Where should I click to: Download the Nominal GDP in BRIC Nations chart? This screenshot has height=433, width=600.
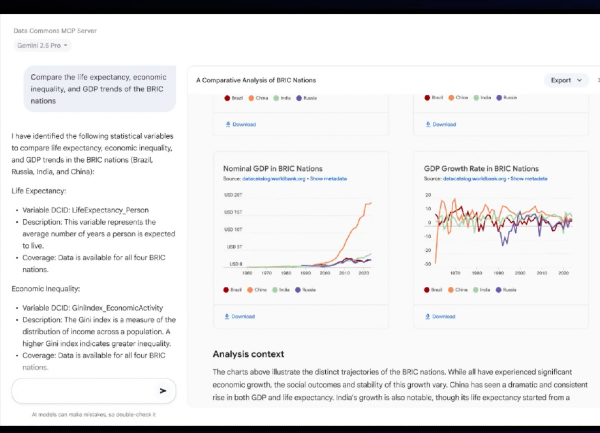click(240, 316)
